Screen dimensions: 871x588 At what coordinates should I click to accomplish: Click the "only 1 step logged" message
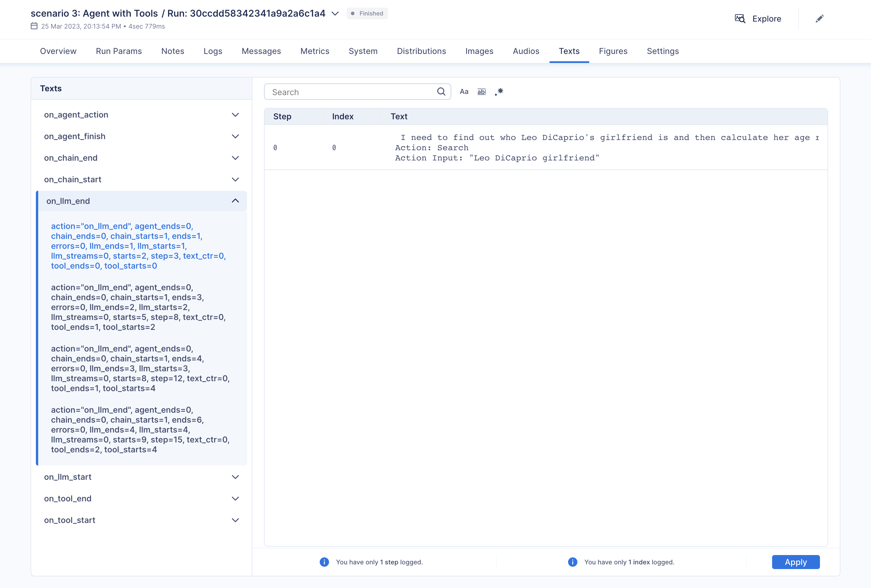pos(379,562)
